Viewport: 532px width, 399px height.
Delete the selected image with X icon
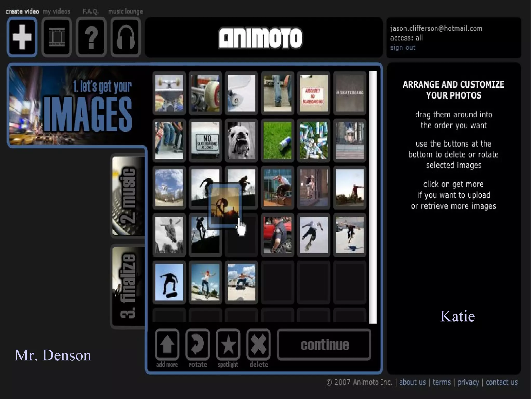[x=259, y=344]
